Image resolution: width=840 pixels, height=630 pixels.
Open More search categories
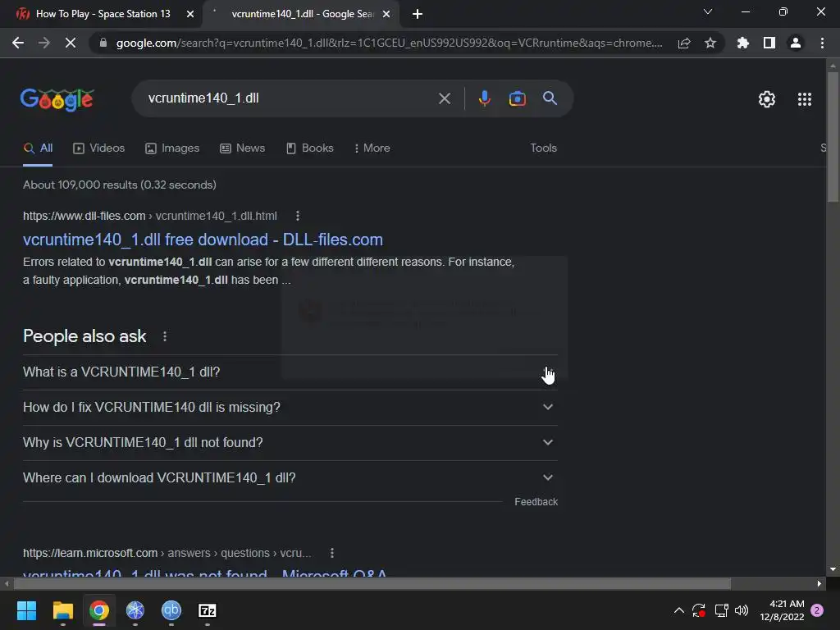372,148
